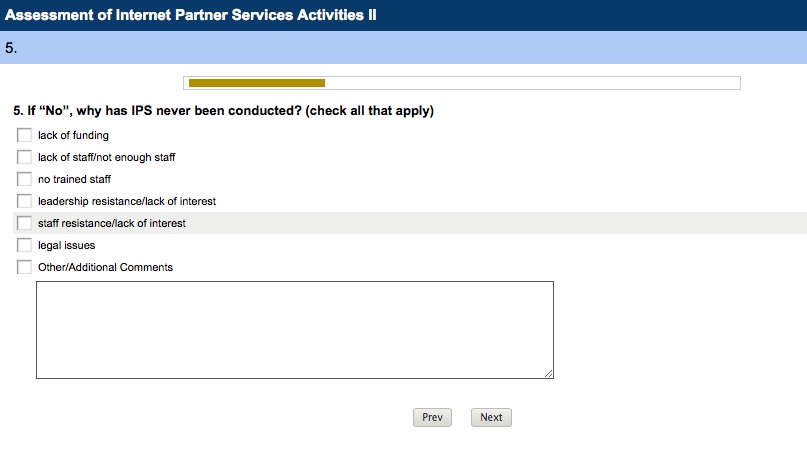Enable the 'leadership resistance/lack of interest' checkbox

coord(25,201)
